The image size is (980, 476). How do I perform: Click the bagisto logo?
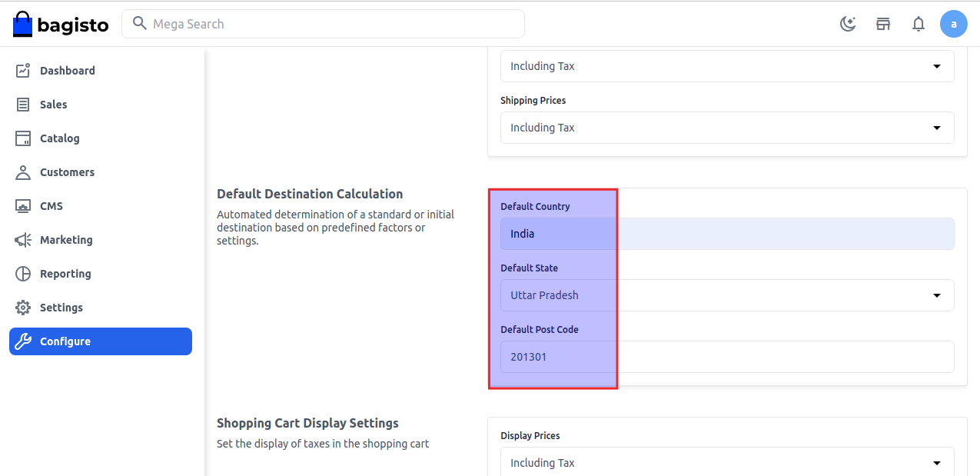[x=60, y=24]
